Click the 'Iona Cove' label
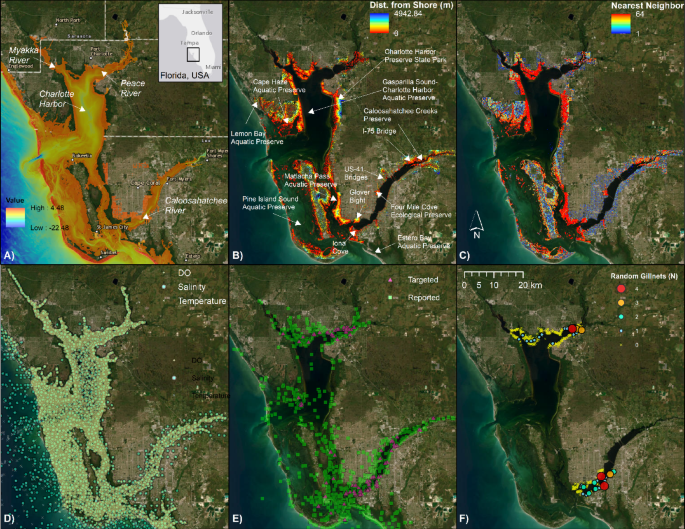The width and height of the screenshot is (685, 529). click(339, 247)
